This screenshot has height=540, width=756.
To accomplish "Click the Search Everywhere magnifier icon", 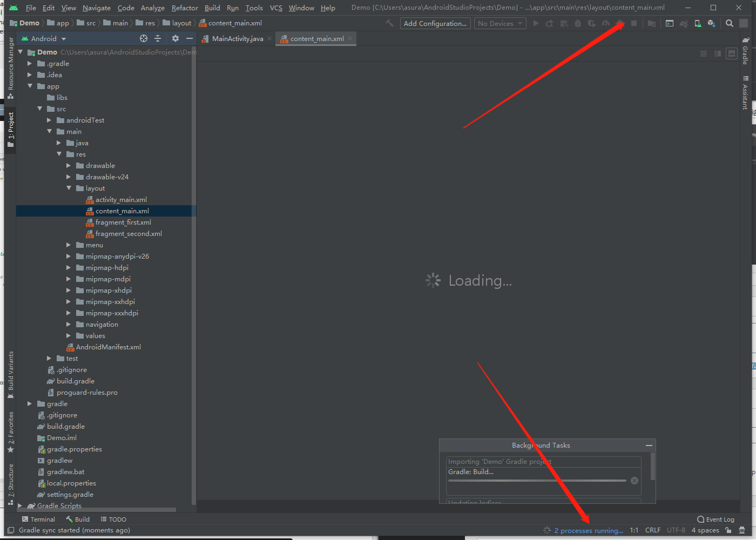I will pos(730,23).
